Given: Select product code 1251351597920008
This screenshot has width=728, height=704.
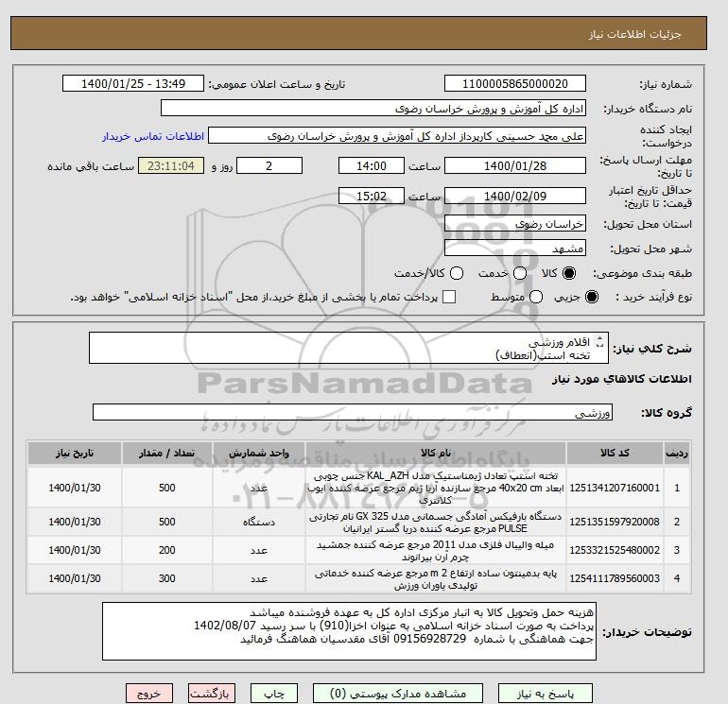Looking at the screenshot, I should 615,522.
